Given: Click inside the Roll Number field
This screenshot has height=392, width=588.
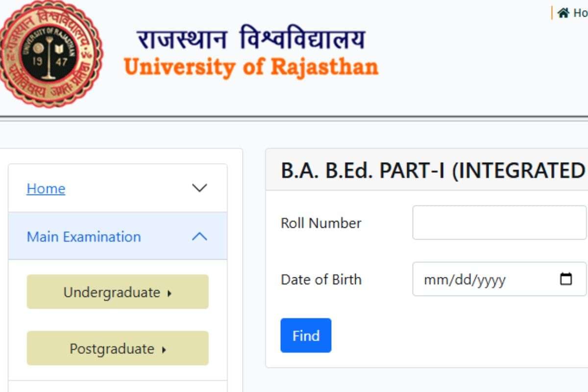Looking at the screenshot, I should pyautogui.click(x=499, y=223).
